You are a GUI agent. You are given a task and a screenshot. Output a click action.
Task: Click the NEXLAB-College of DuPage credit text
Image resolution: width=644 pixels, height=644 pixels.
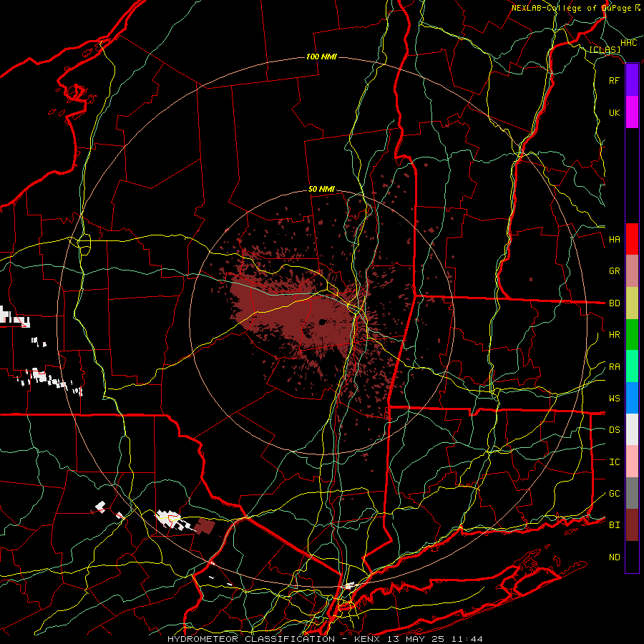(575, 8)
